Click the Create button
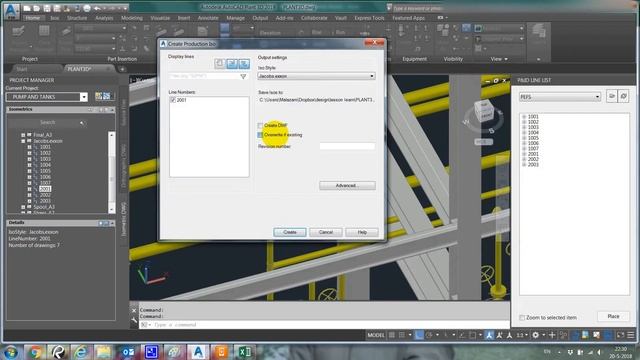The image size is (640, 360). [290, 232]
